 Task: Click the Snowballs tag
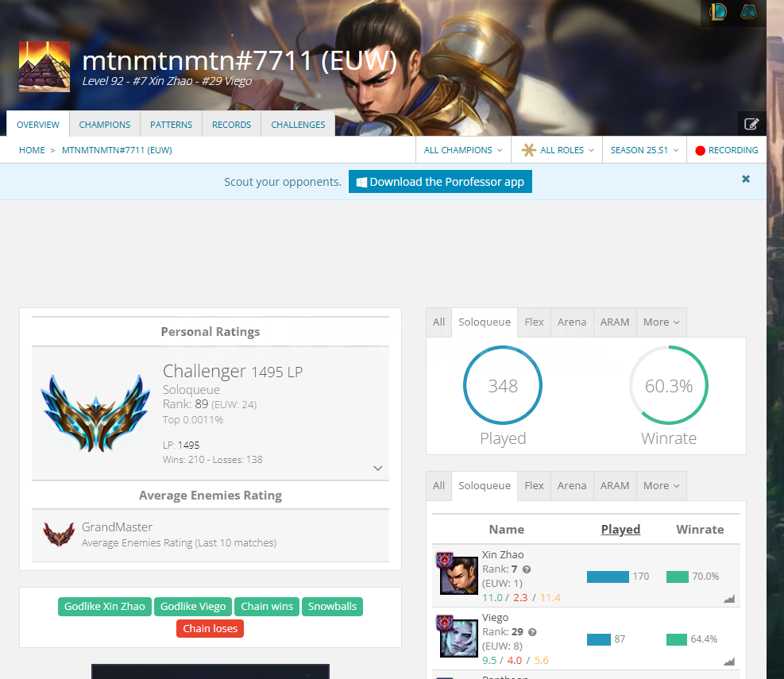[333, 607]
